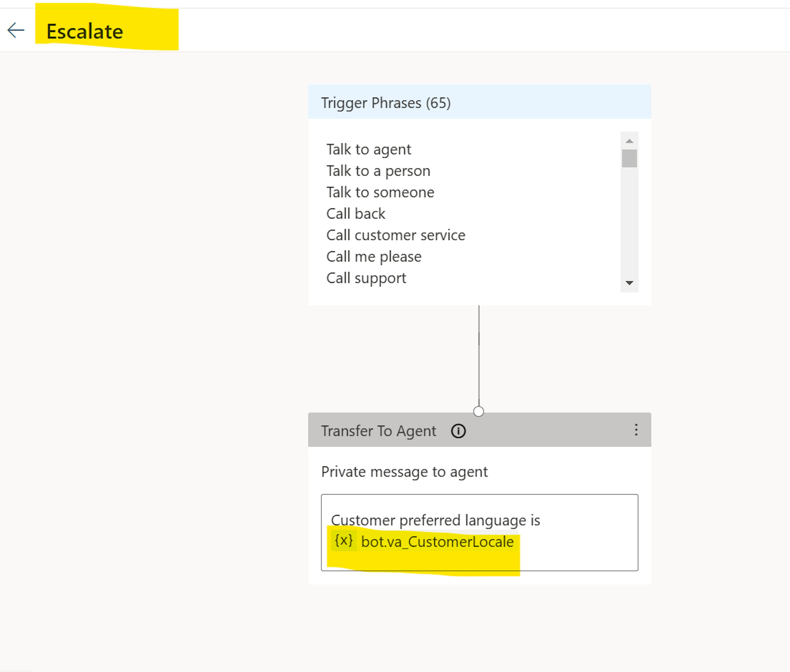790x672 pixels.
Task: Click the Escalate topic title
Action: (x=85, y=31)
